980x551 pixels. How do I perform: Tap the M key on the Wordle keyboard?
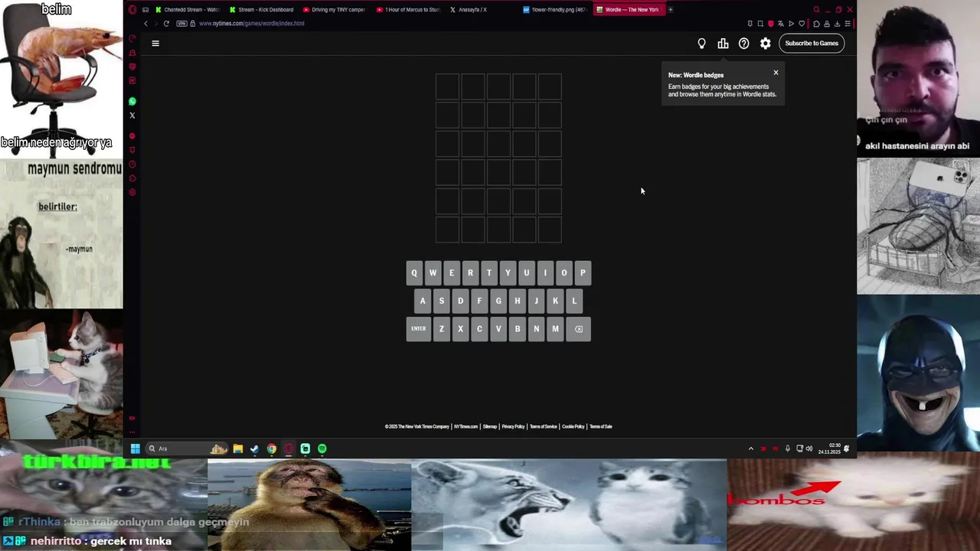point(555,329)
